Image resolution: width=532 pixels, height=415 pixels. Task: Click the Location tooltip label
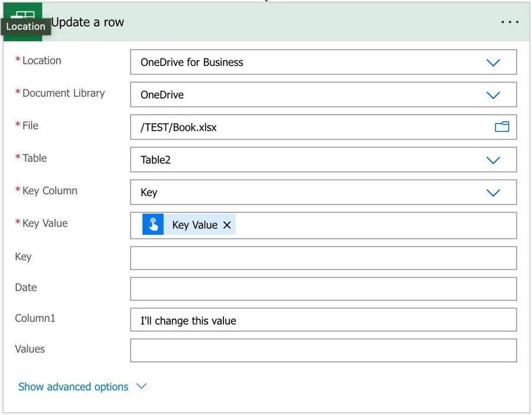click(x=26, y=27)
